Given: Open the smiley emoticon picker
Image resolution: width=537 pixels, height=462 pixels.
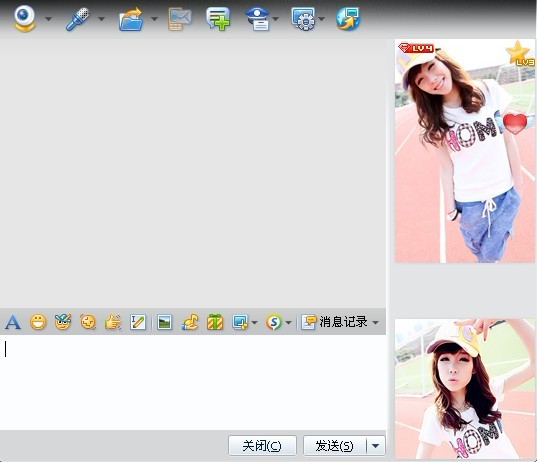Looking at the screenshot, I should (38, 322).
